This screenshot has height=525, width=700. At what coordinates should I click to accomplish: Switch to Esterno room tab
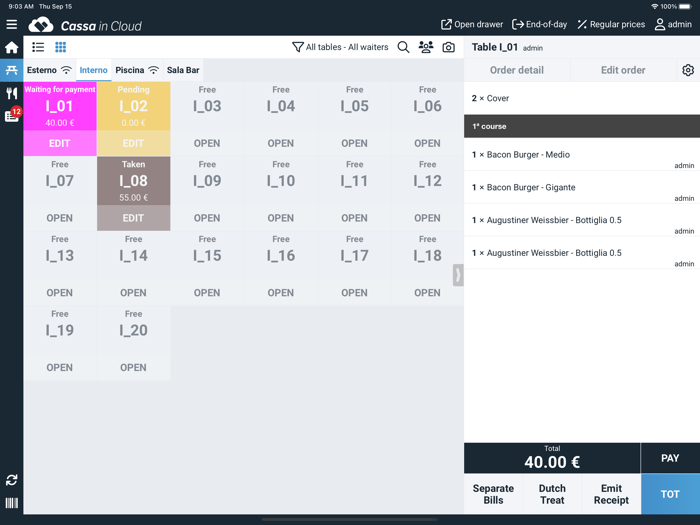(x=49, y=70)
